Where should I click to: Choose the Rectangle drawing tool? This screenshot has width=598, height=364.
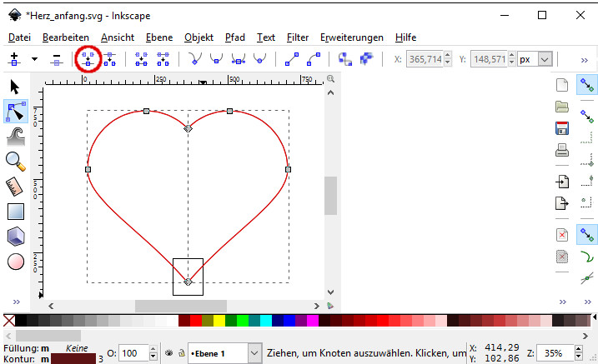(x=15, y=212)
